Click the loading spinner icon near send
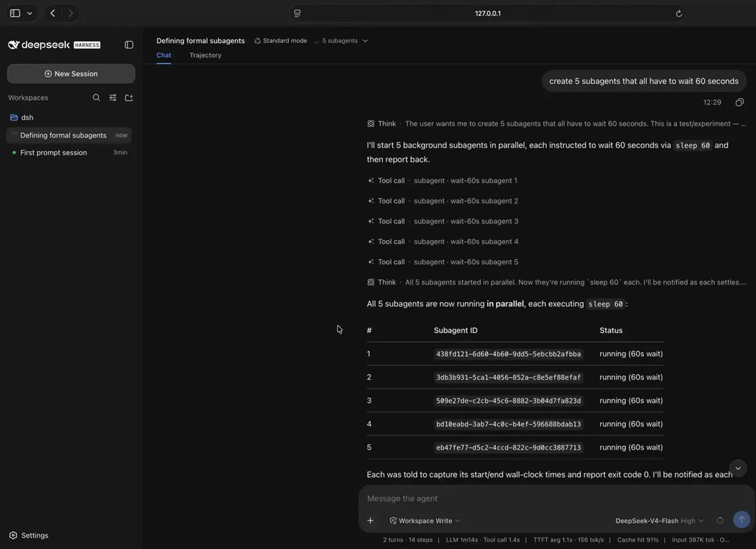This screenshot has height=549, width=756. tap(720, 521)
